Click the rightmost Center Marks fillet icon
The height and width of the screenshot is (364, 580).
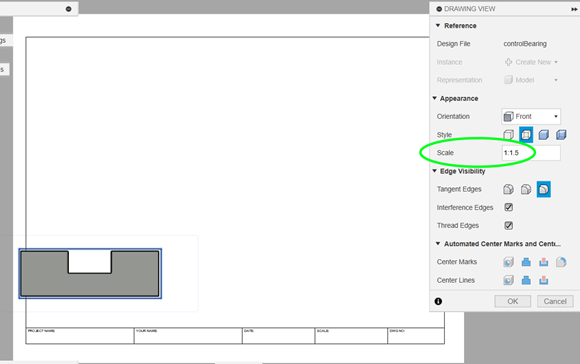(x=561, y=262)
